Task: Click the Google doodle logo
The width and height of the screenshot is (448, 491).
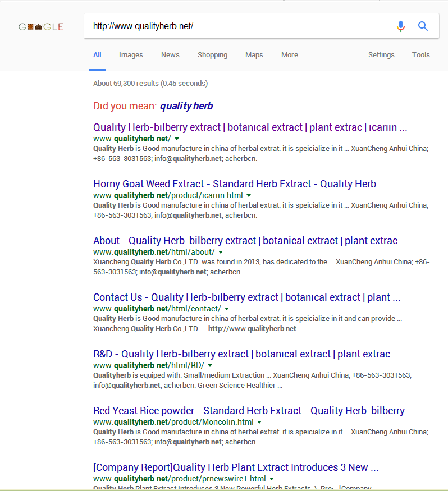Action: [x=41, y=27]
